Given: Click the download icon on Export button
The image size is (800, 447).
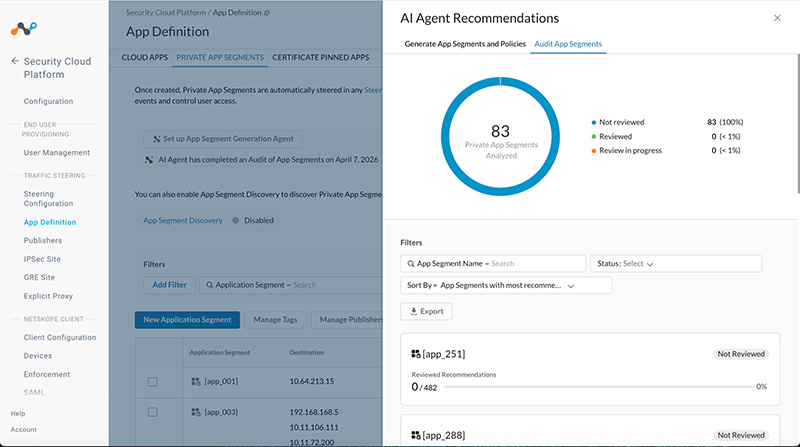Looking at the screenshot, I should 414,311.
